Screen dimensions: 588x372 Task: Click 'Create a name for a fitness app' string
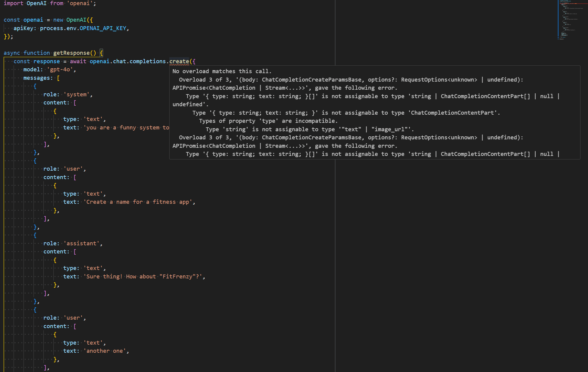pos(138,202)
